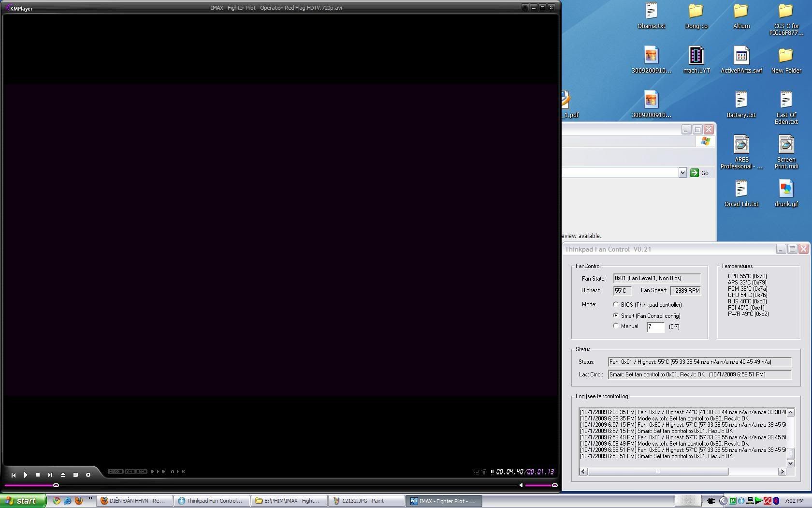
Task: Open KMPlayer control box gear icon
Action: coord(88,475)
